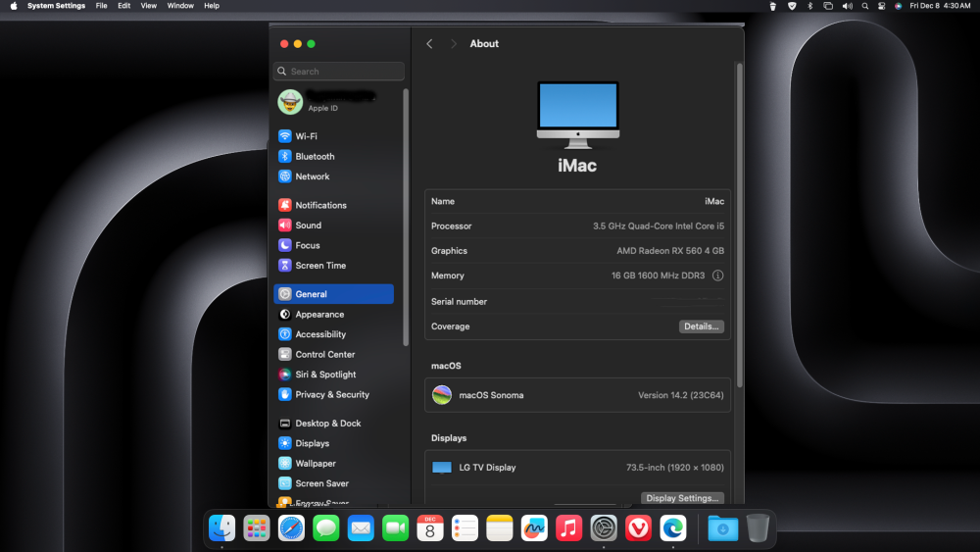The width and height of the screenshot is (980, 552).
Task: Launch Vivaldi browser from the Dock
Action: click(x=638, y=528)
